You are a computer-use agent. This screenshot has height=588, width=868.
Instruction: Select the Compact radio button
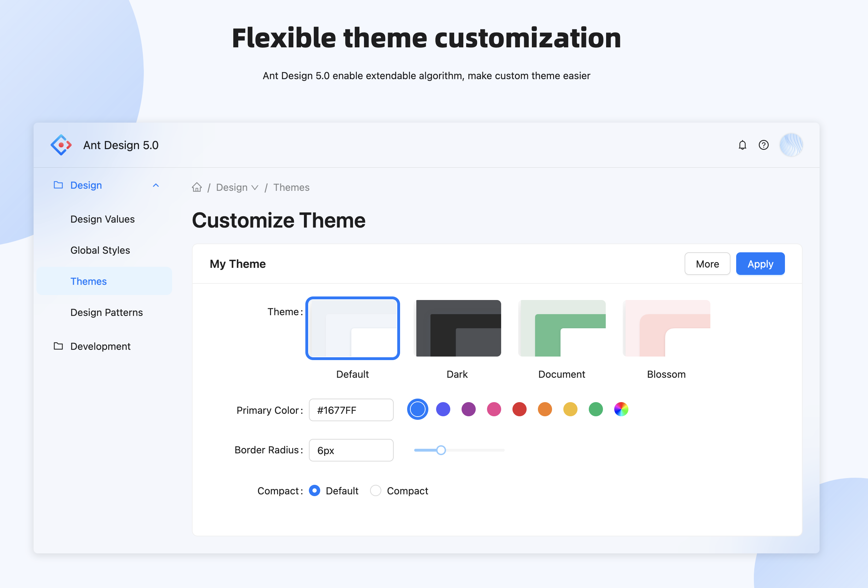click(375, 490)
